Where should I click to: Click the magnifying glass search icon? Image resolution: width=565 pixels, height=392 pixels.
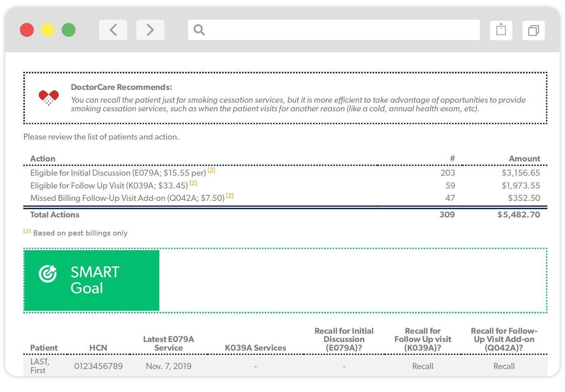pyautogui.click(x=199, y=30)
